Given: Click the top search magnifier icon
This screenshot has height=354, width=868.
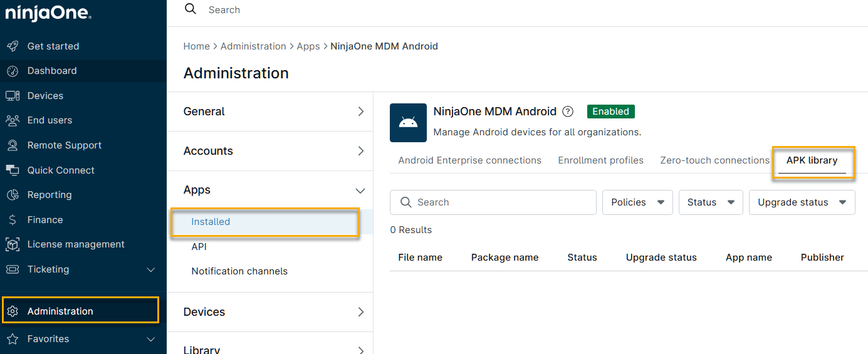Looking at the screenshot, I should pos(191,9).
